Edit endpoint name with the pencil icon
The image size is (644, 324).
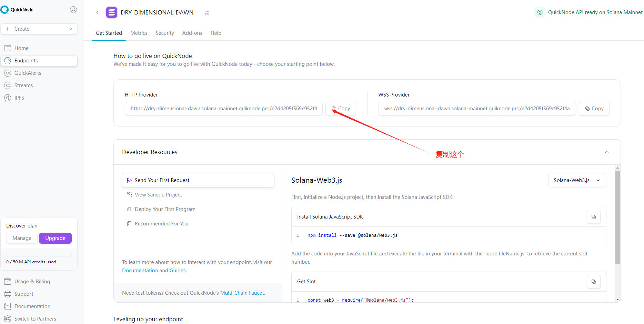coord(207,13)
